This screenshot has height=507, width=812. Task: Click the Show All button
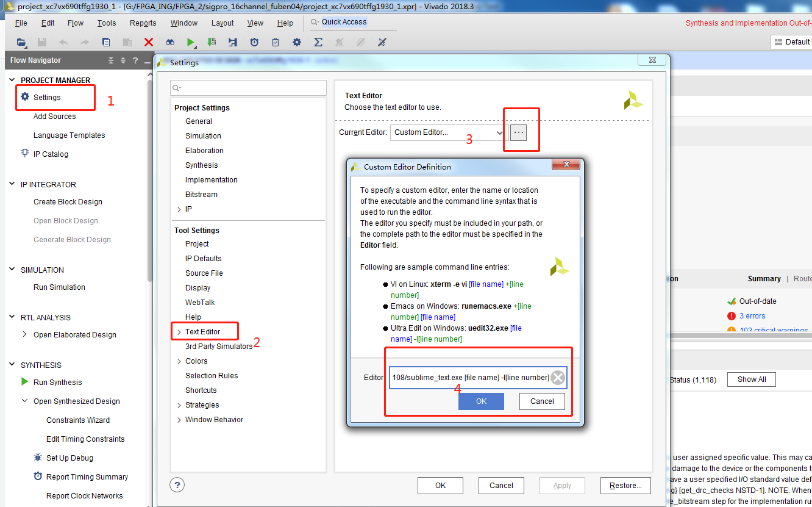(752, 379)
